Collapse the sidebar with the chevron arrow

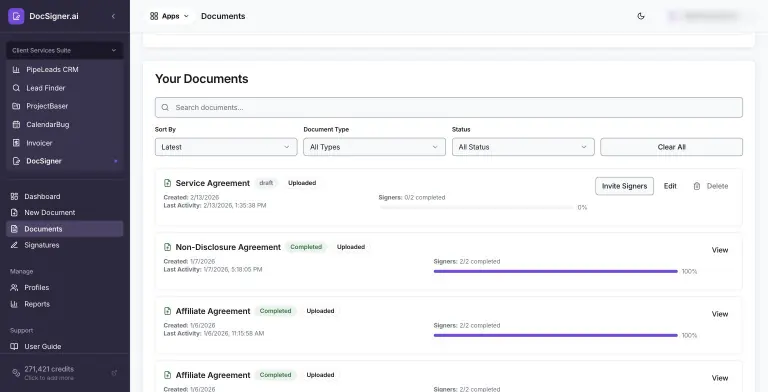point(113,16)
